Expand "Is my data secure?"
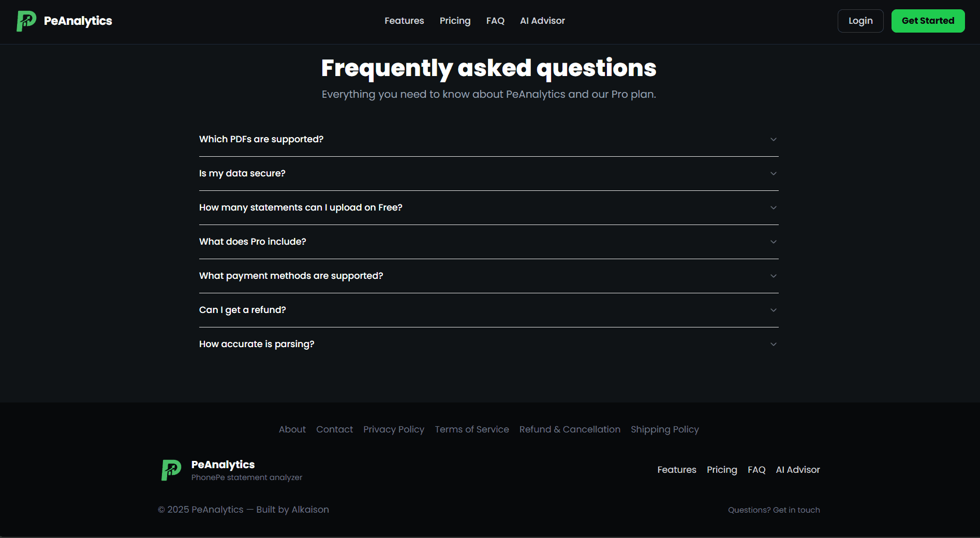The image size is (980, 538). pos(488,173)
